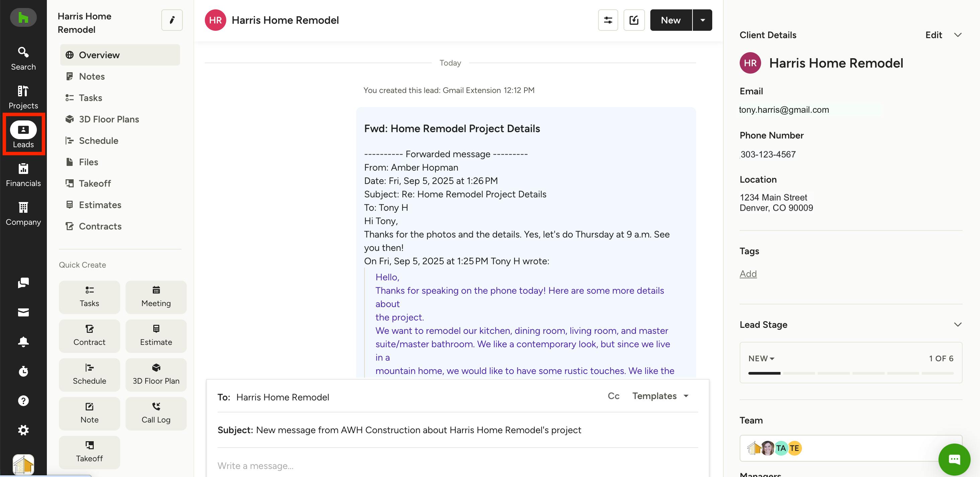Open the messages chat icon in sidebar
Screen dimensions: 980x477
[x=23, y=283]
